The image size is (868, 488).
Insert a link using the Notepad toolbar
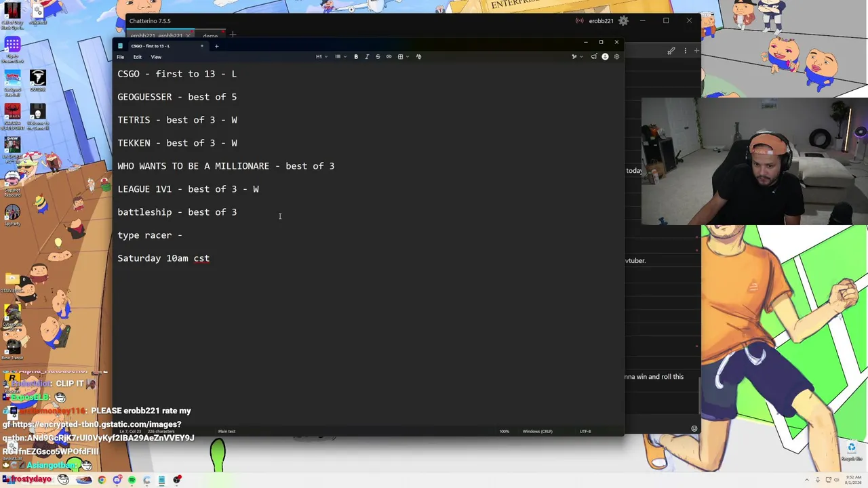389,57
